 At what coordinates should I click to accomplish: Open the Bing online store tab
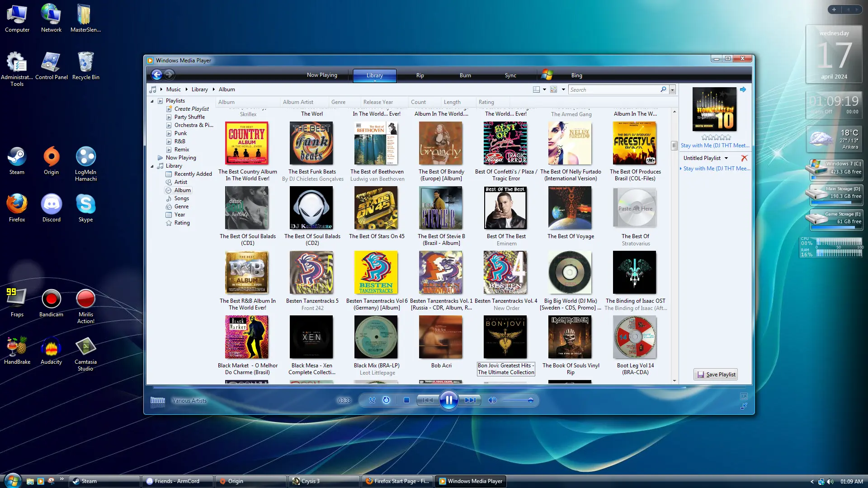coord(576,75)
